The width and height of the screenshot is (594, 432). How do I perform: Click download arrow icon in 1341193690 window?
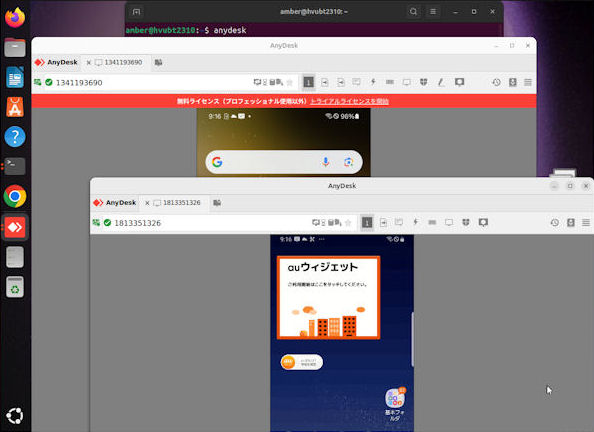513,82
